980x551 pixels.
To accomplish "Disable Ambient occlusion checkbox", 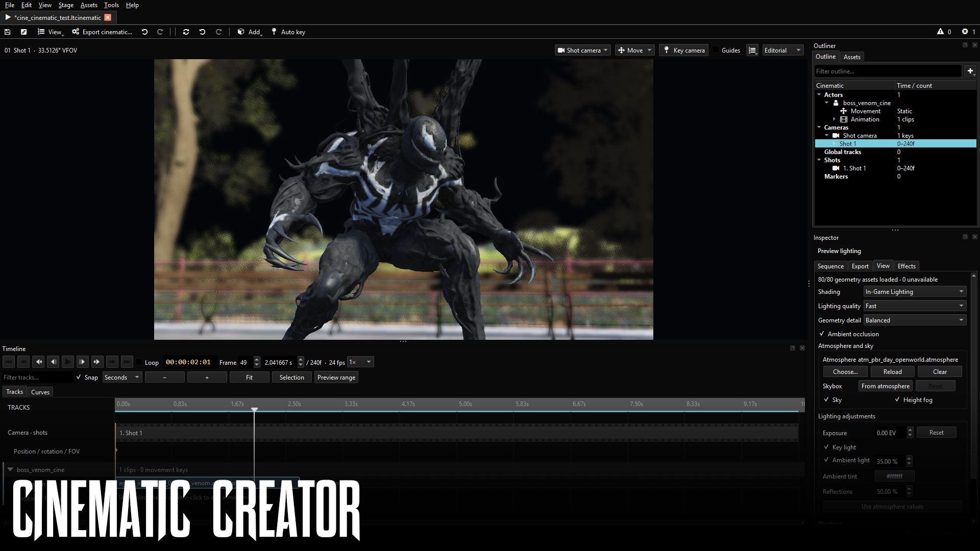I will (x=822, y=334).
